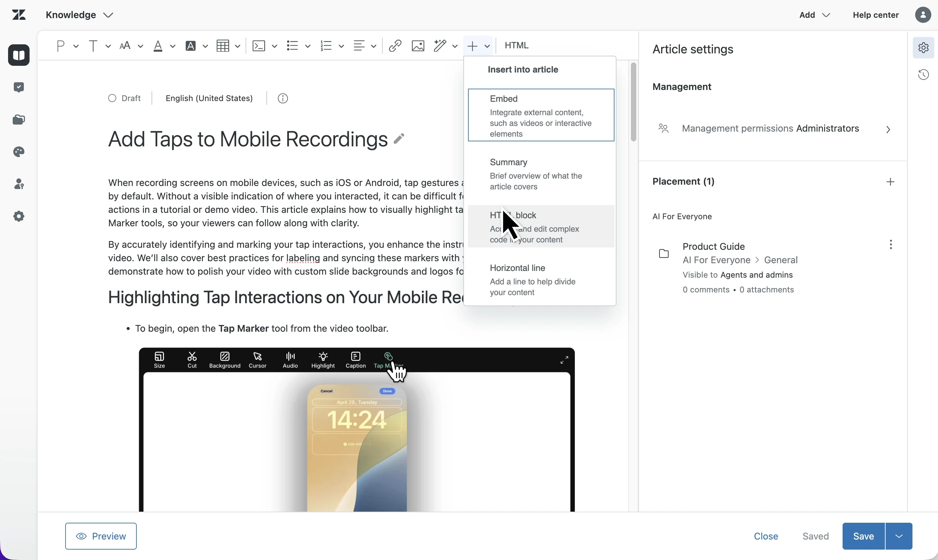Screen dimensions: 938x560
Task: Expand the font size dropdown arrow
Action: [x=140, y=46]
